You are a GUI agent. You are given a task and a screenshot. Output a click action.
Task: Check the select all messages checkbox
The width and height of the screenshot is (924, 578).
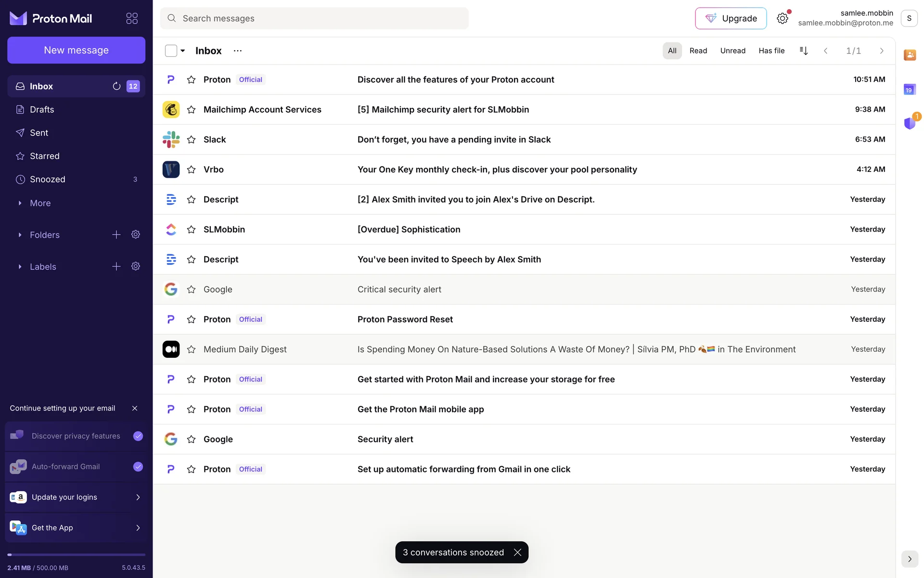point(171,51)
